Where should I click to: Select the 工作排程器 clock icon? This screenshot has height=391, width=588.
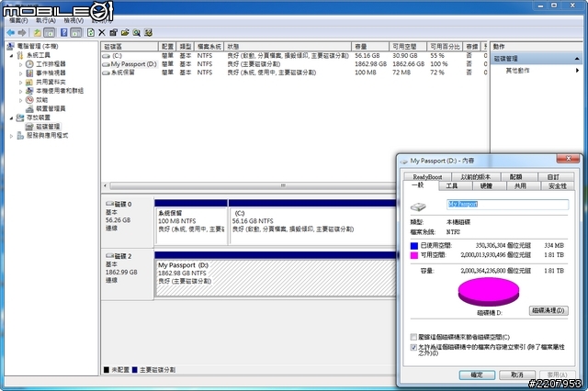click(29, 64)
